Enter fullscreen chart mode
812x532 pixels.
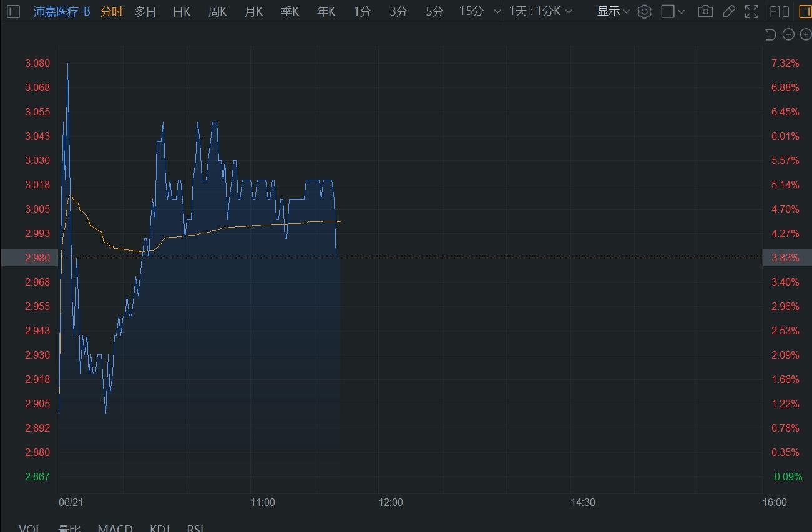[x=752, y=11]
